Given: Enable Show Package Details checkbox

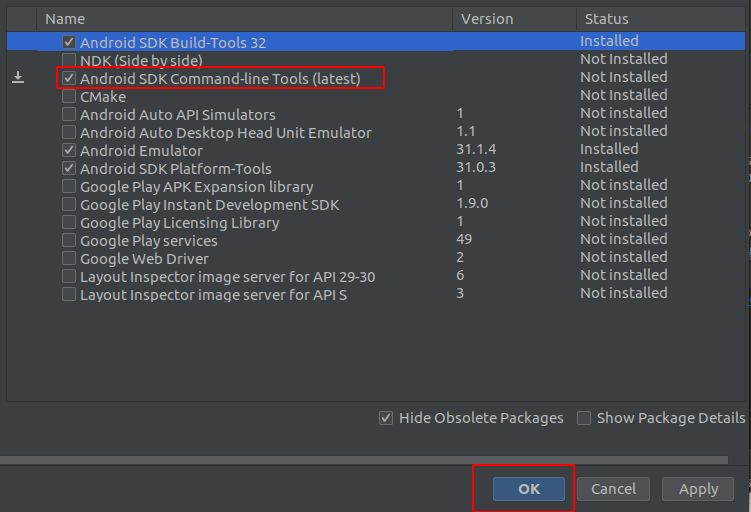Looking at the screenshot, I should coord(584,418).
